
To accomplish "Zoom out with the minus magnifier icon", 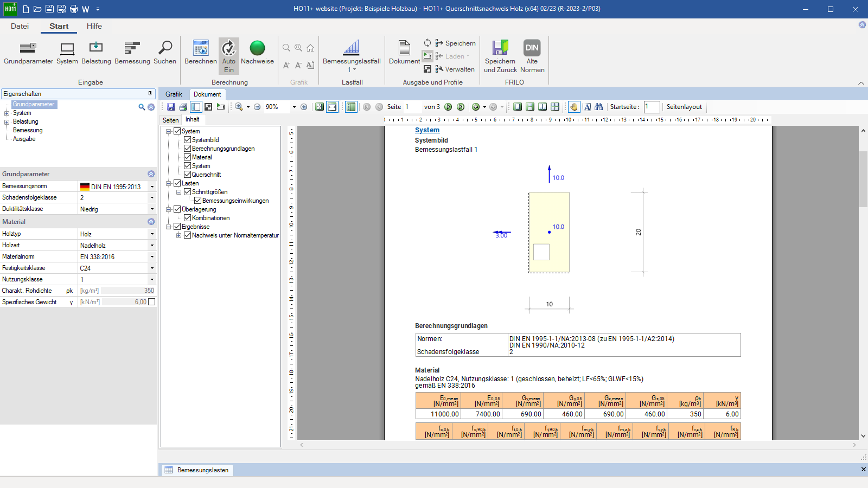I will pos(257,107).
